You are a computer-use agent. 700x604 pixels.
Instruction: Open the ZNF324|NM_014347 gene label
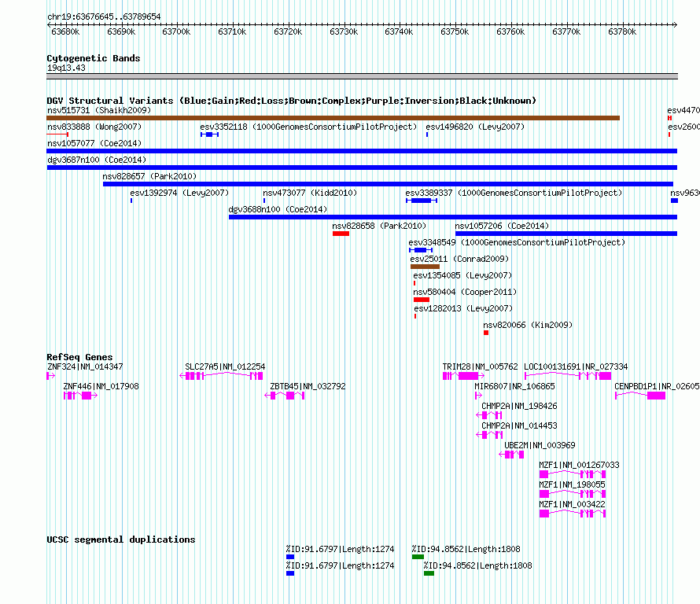(85, 366)
